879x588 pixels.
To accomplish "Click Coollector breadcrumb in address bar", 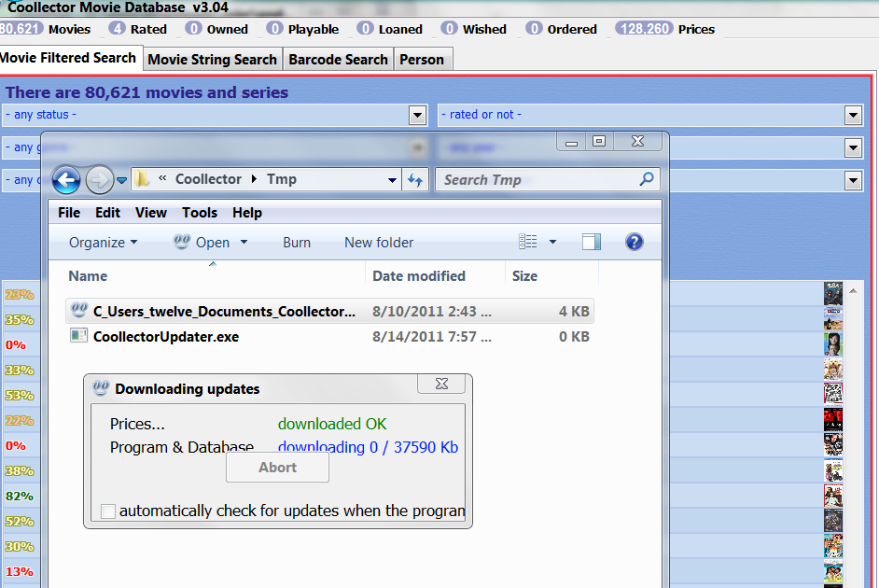I will pyautogui.click(x=208, y=179).
